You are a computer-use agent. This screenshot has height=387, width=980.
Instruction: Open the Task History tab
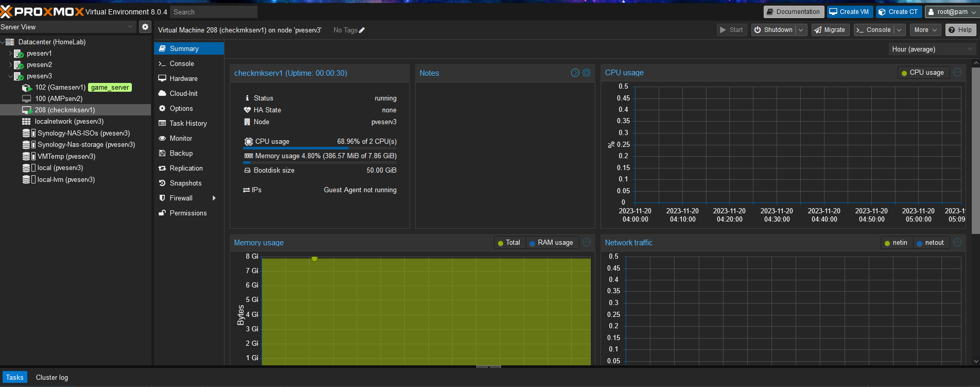pos(189,123)
